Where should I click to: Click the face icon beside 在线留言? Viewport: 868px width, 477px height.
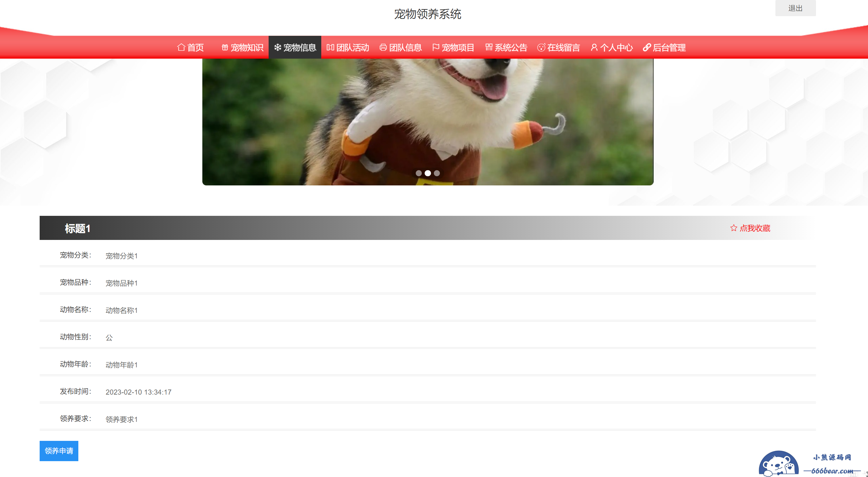click(541, 48)
